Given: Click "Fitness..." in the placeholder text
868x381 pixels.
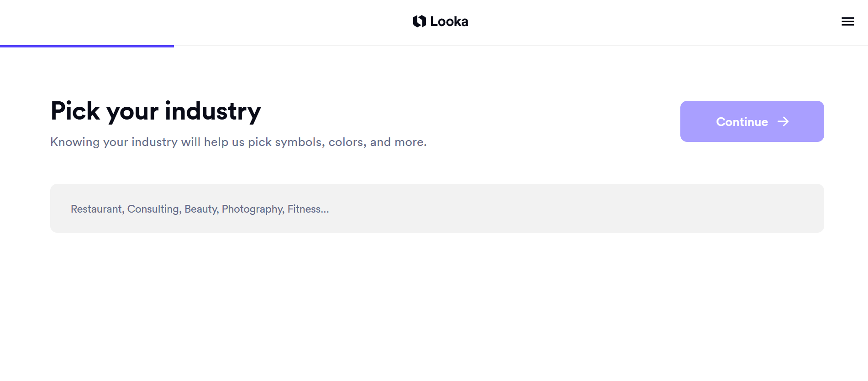Looking at the screenshot, I should point(308,209).
